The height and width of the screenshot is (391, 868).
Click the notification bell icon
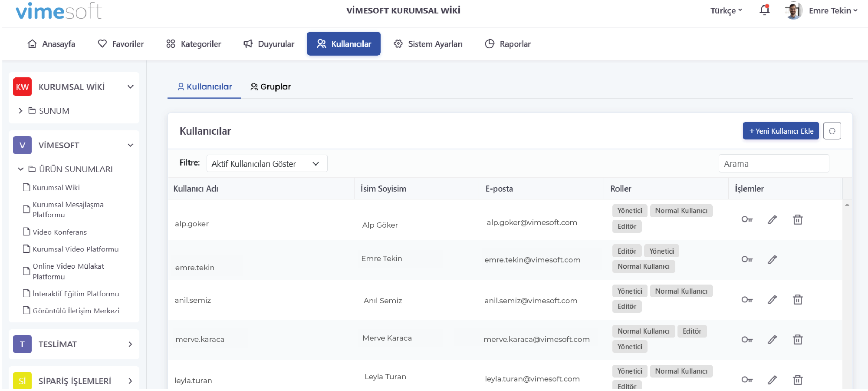765,10
